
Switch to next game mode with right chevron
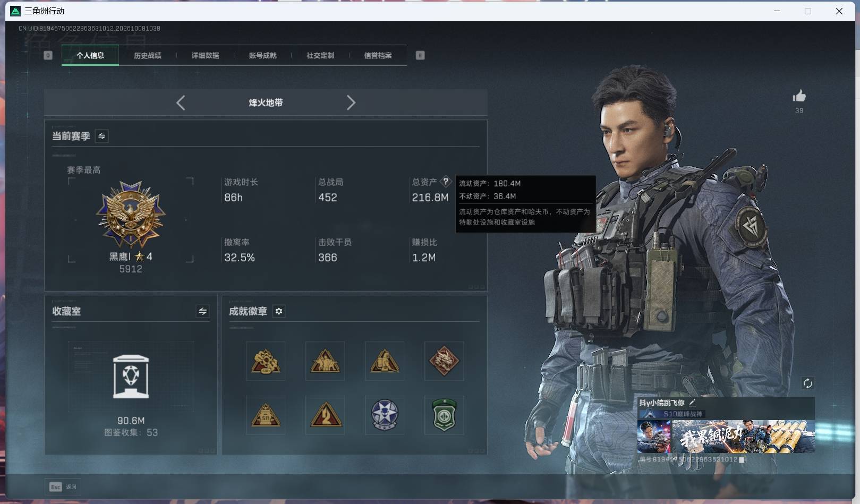(x=351, y=102)
